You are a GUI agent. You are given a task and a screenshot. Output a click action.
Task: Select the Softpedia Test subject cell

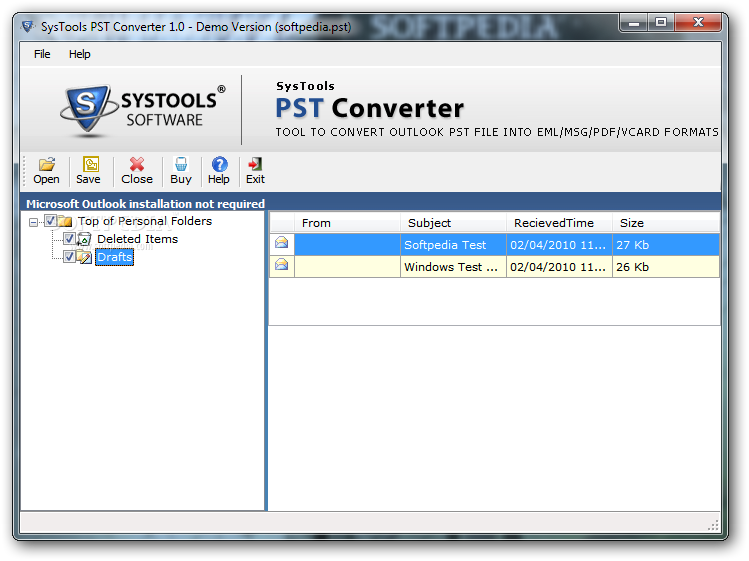click(453, 245)
